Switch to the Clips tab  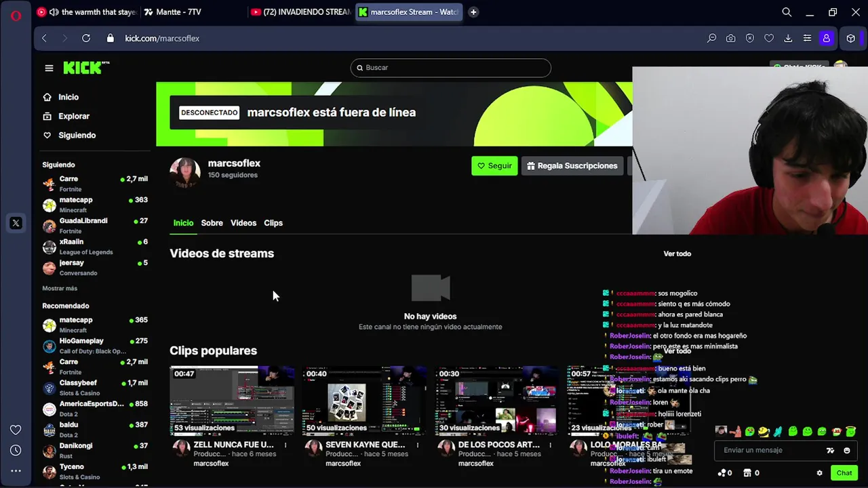[x=273, y=223]
